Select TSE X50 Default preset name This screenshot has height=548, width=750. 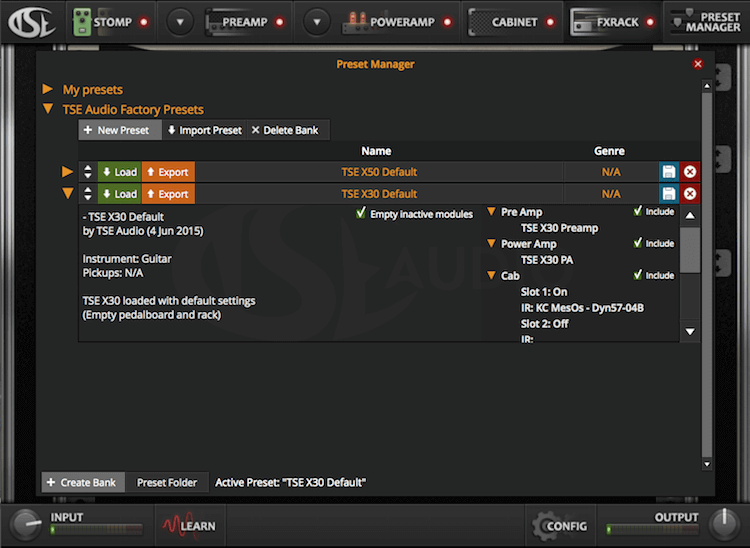coord(379,172)
